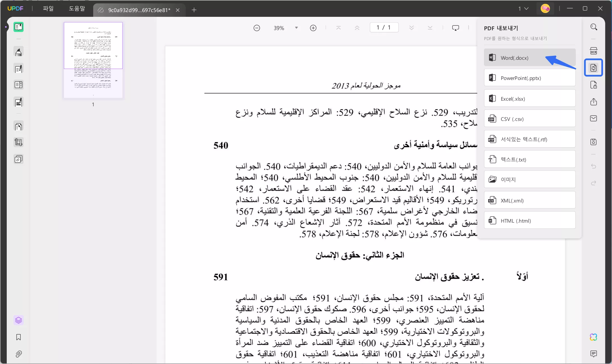Go to first page arrow
Viewport: 612px width, 364px height.
tap(339, 28)
